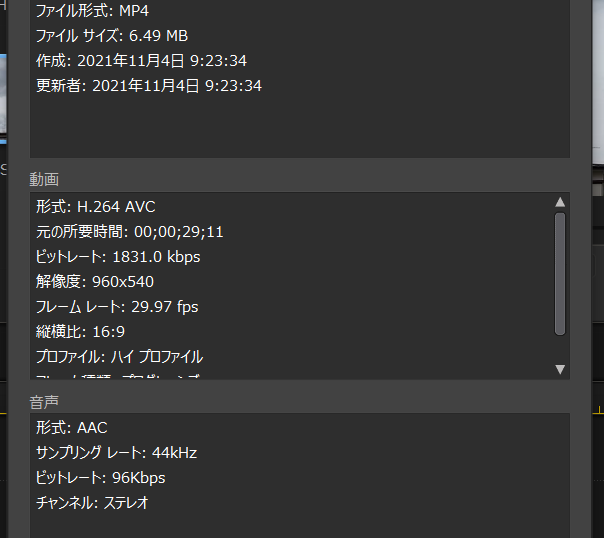Click the video info scrollbar thumb
Screen dimensions: 604x538
coord(560,272)
